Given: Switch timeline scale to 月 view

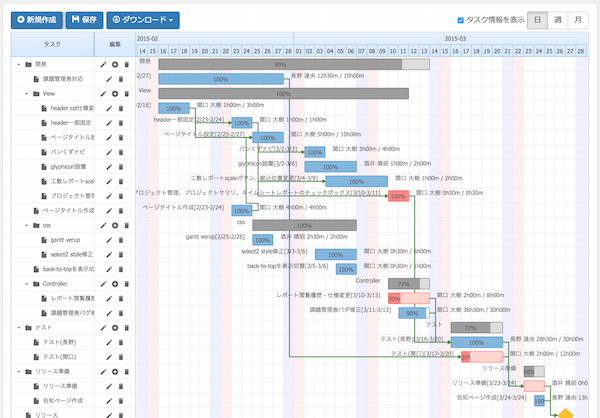Looking at the screenshot, I should [578, 19].
